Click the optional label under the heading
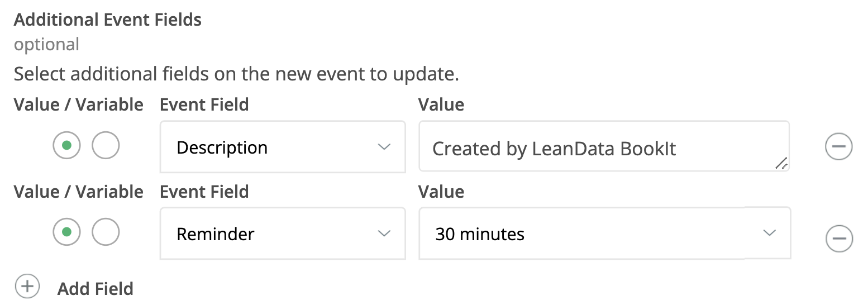Viewport: 868px width, 305px height. click(46, 44)
